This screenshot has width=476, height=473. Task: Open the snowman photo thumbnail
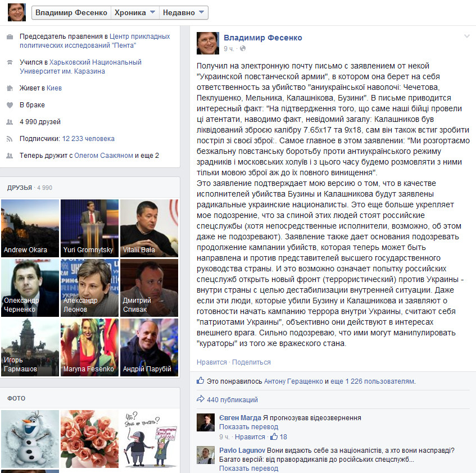click(x=30, y=439)
